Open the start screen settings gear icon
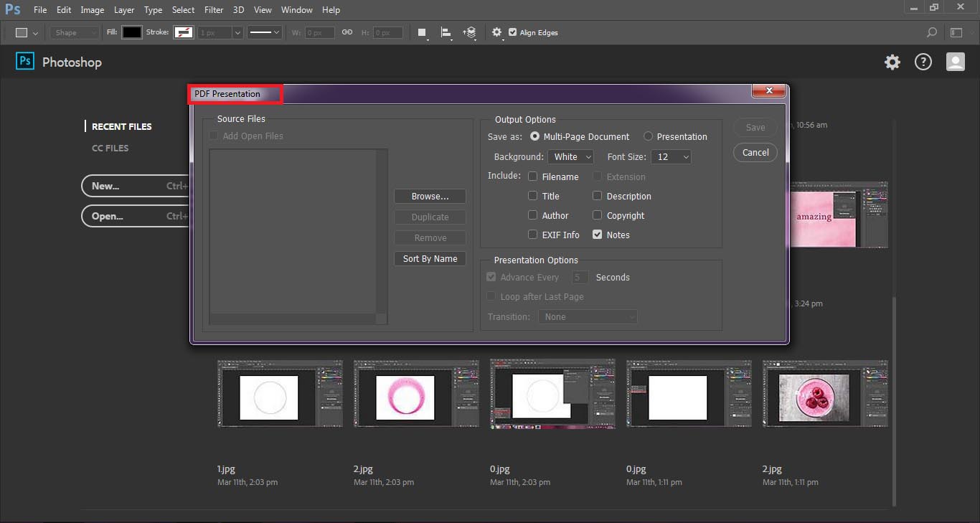This screenshot has height=523, width=980. click(x=892, y=62)
